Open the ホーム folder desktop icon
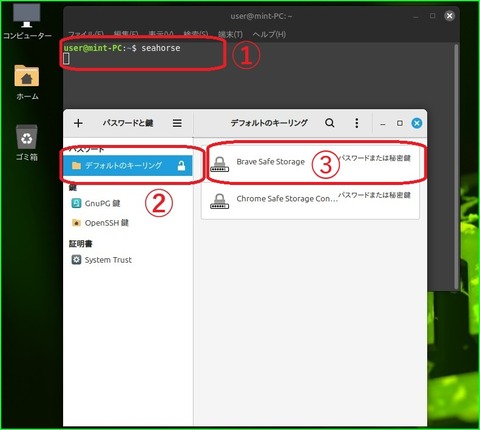Image resolution: width=480 pixels, height=430 pixels. pyautogui.click(x=27, y=82)
